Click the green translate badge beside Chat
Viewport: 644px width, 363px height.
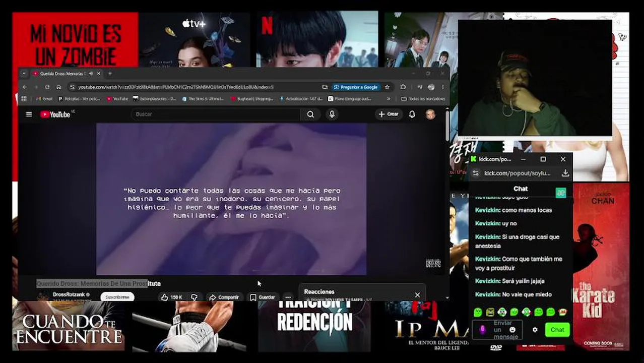tap(560, 193)
